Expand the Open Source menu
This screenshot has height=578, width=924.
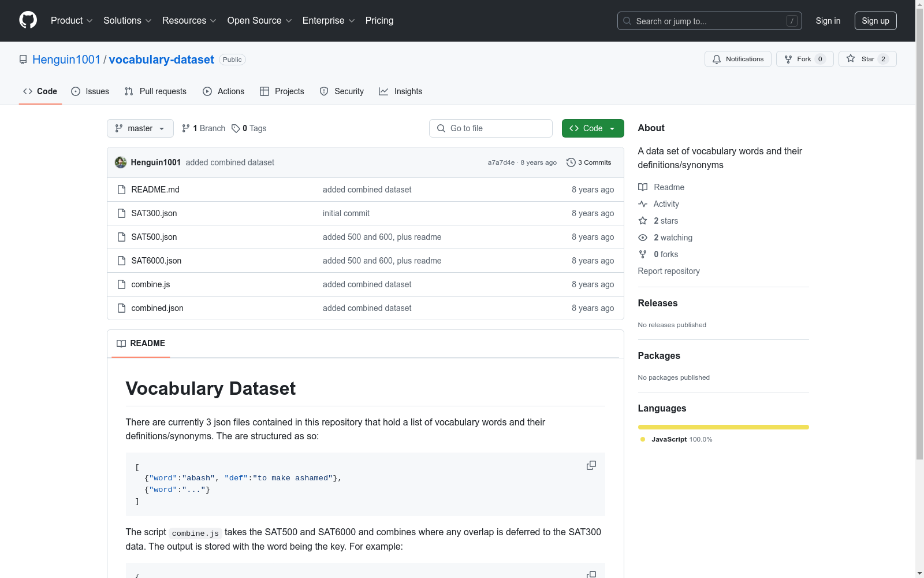(260, 21)
